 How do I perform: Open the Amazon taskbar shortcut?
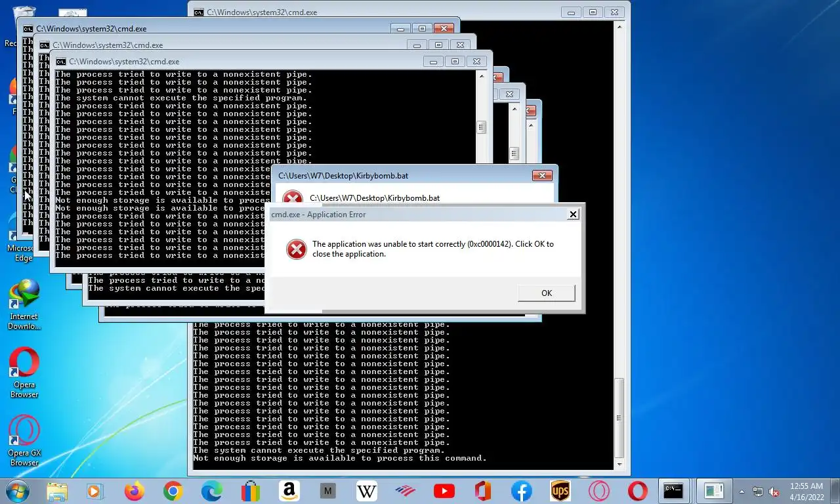pyautogui.click(x=289, y=491)
